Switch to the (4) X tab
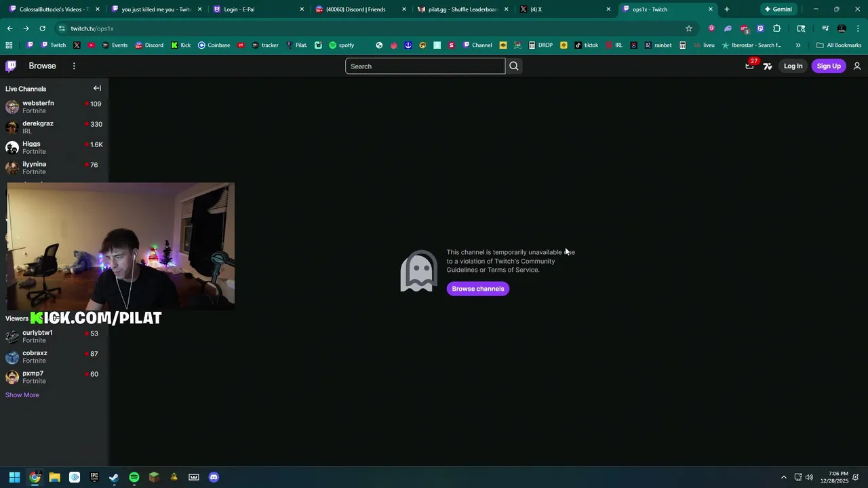 point(566,9)
